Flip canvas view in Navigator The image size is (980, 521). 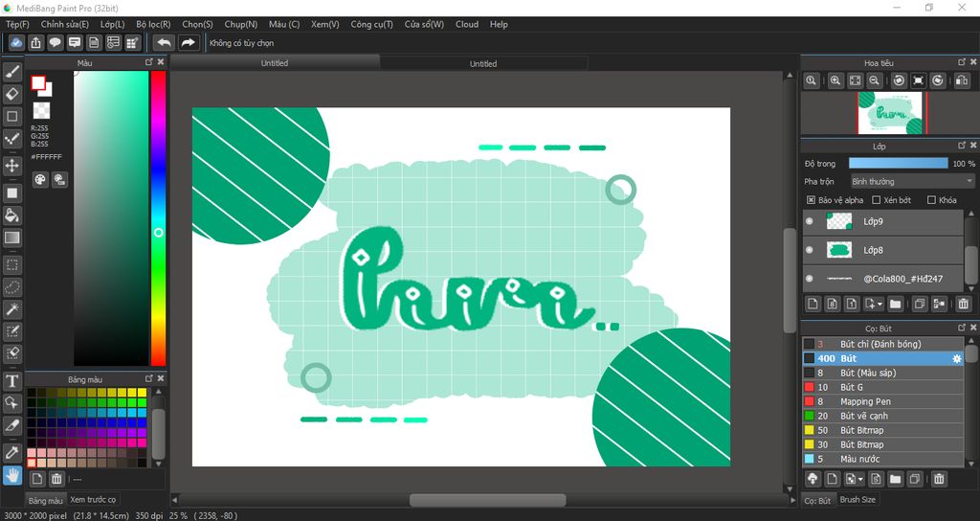tap(962, 80)
